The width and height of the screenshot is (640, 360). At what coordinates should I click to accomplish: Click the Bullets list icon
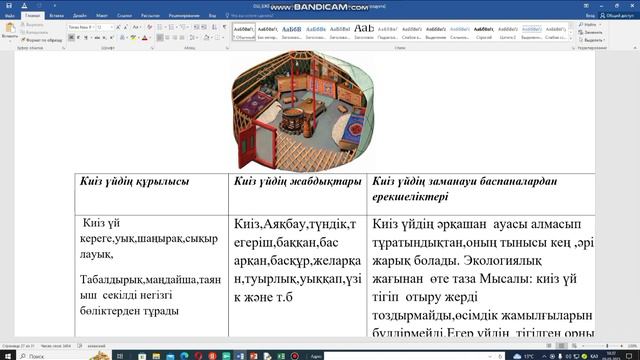(160, 27)
